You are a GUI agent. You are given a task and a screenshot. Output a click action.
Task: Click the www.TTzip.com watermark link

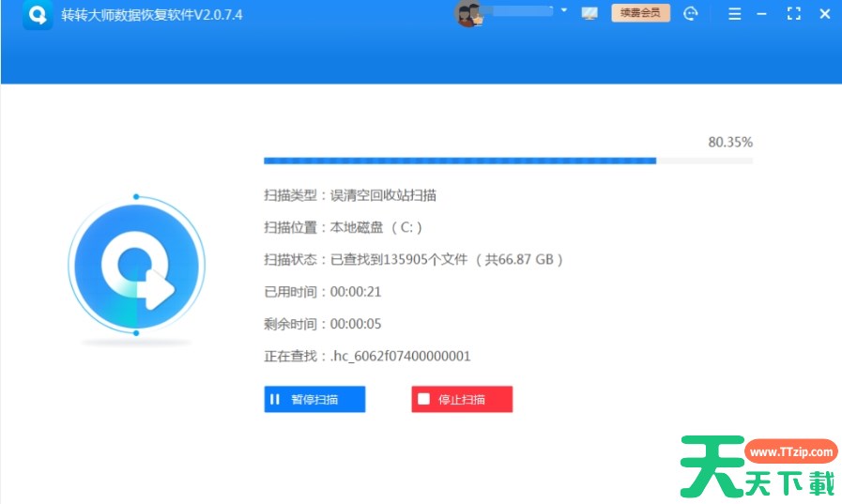pos(791,452)
